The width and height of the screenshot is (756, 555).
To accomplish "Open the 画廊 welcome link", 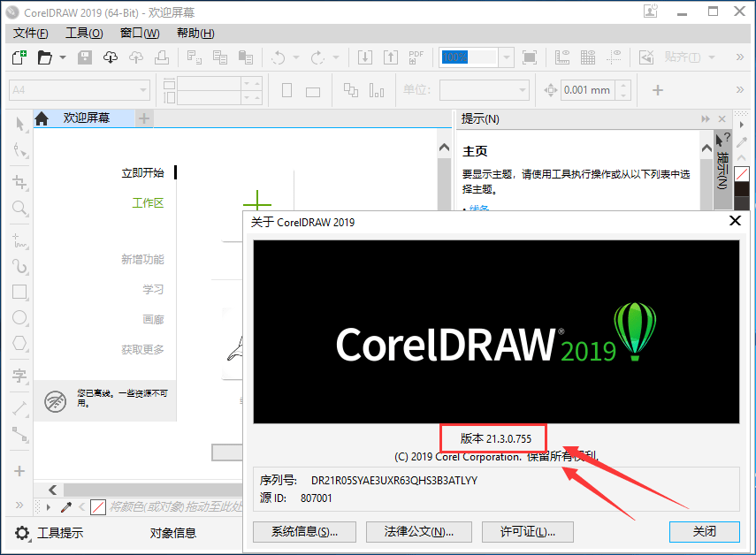I will (153, 319).
